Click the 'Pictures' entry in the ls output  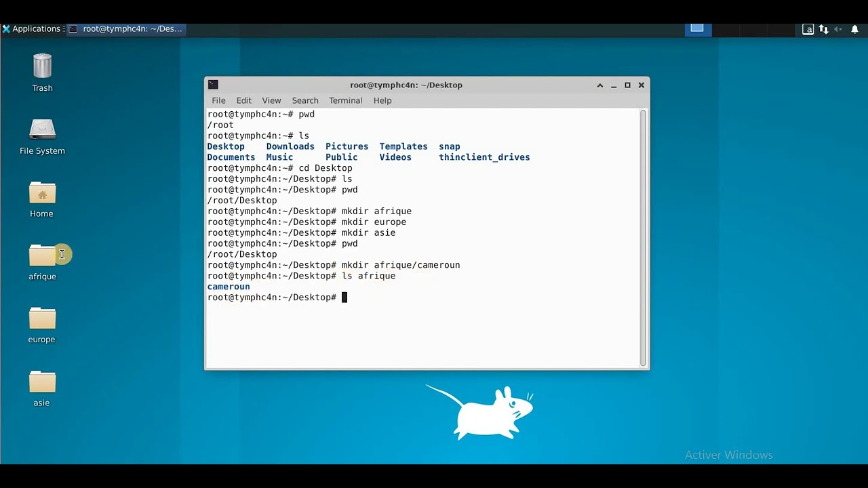[x=347, y=146]
